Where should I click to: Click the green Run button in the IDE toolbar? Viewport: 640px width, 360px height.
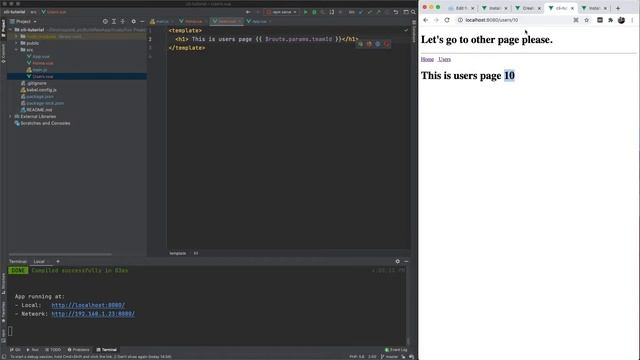[x=305, y=12]
